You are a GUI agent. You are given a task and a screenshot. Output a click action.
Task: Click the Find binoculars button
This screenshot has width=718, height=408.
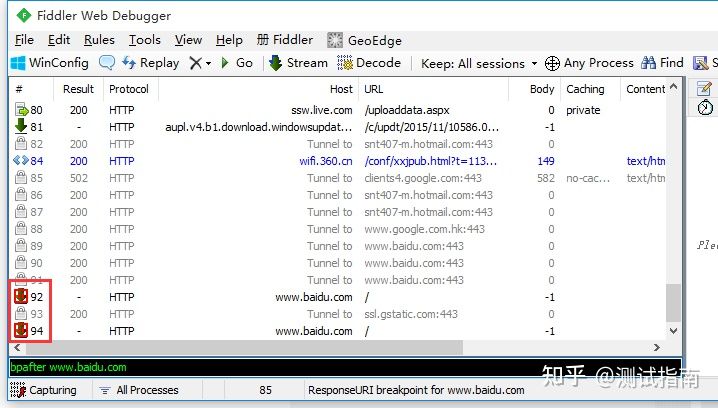point(662,63)
